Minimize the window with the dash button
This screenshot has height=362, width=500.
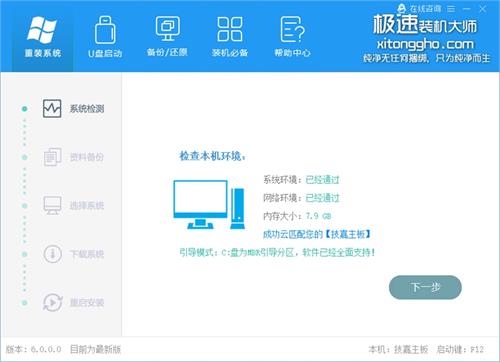point(467,9)
